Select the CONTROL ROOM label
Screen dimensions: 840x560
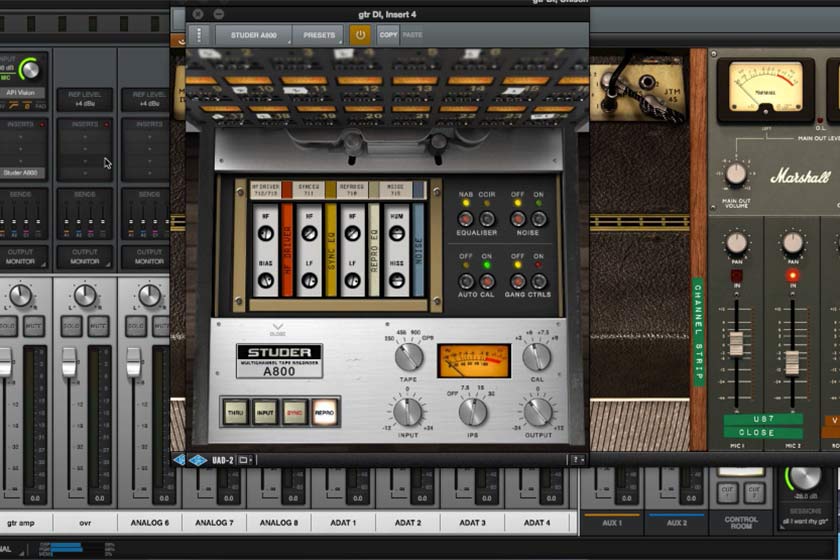pyautogui.click(x=741, y=523)
